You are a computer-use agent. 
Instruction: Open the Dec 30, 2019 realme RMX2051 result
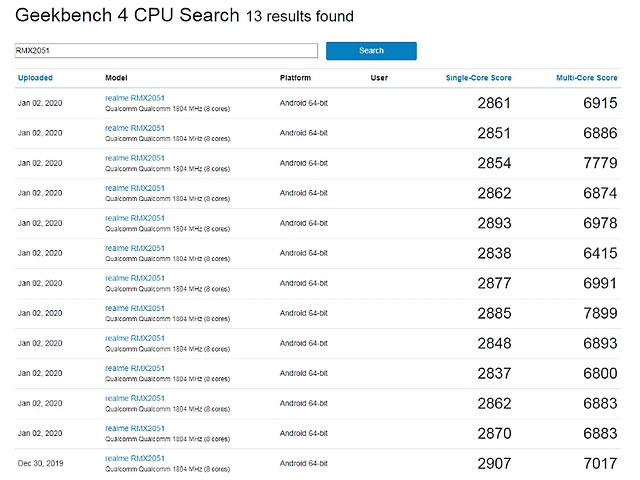point(135,457)
